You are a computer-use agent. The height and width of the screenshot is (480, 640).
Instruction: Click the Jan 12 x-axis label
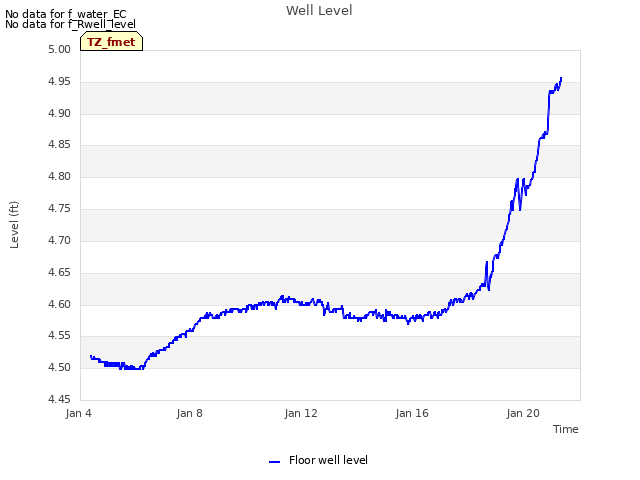coord(301,413)
